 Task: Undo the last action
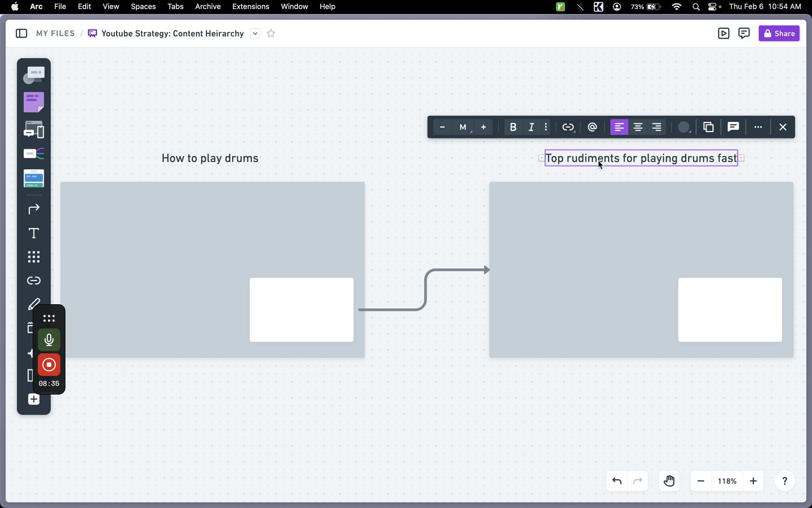click(x=617, y=481)
